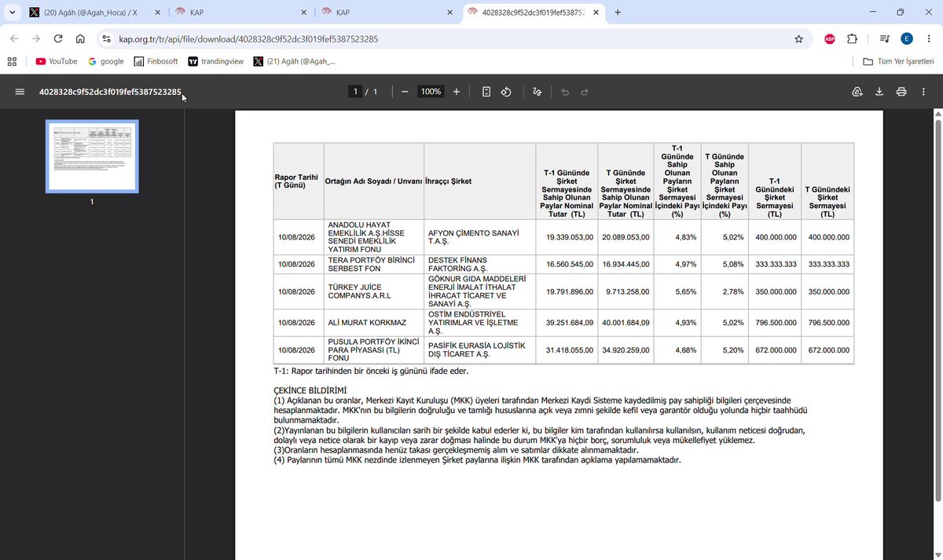
Task: Open the Chrome profile E avatar
Action: 906,38
